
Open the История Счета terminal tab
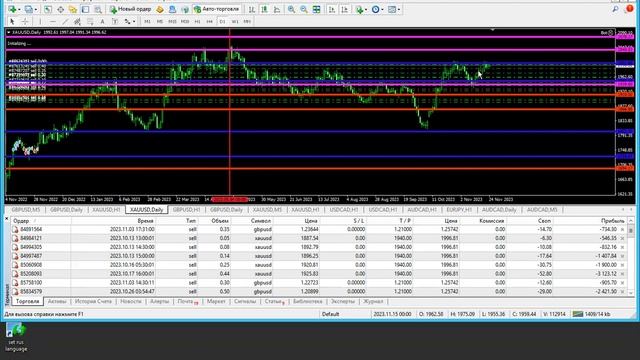click(93, 301)
